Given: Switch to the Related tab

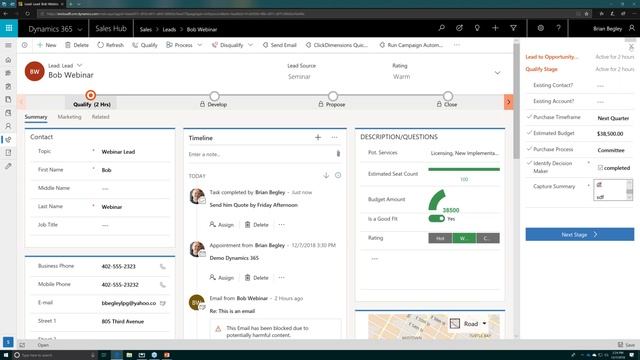Looking at the screenshot, I should (x=100, y=117).
